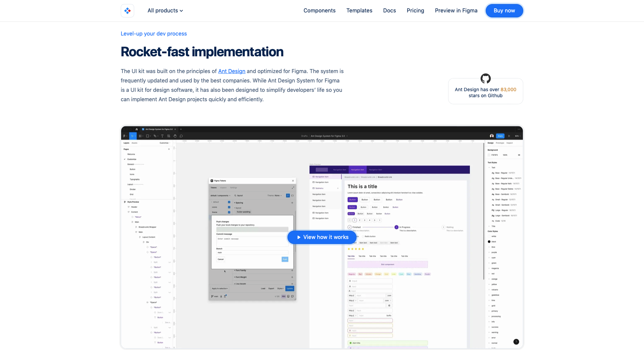Image resolution: width=644 pixels, height=362 pixels.
Task: Select the Text tool in the Figma toolbar
Action: (x=162, y=136)
